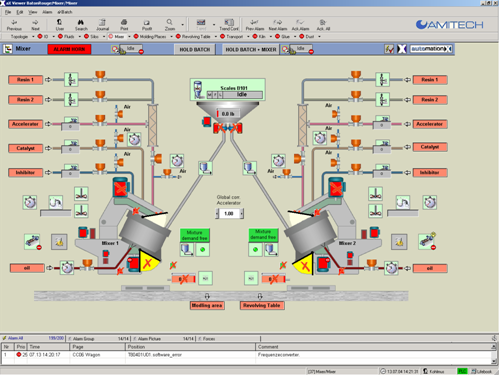Open the Silos navigation dropdown arrow

104,36
